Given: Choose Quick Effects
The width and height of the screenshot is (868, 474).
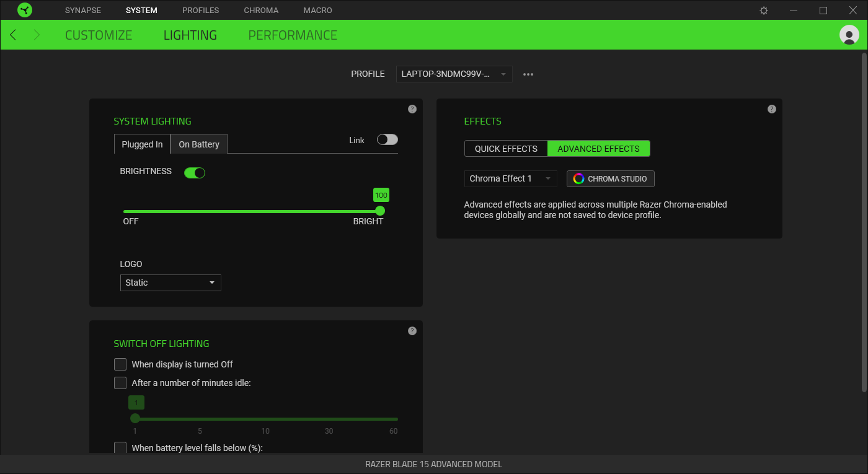Looking at the screenshot, I should 506,149.
